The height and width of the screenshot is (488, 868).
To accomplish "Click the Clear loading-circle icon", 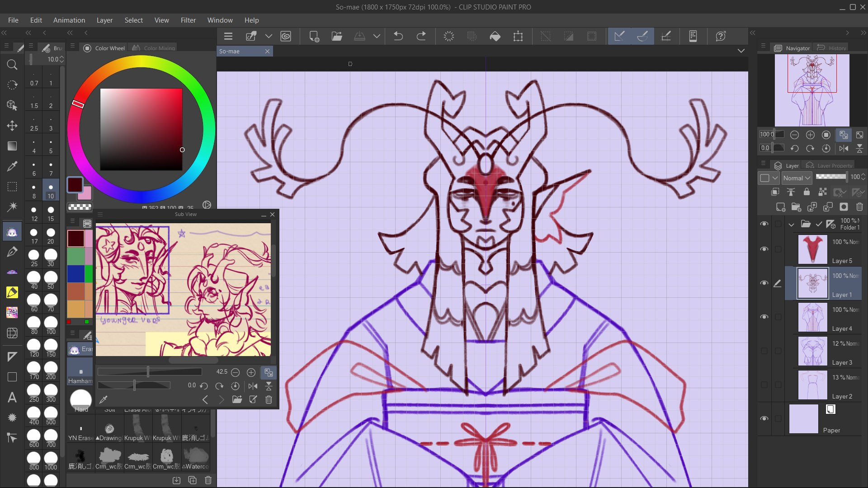I will click(448, 36).
